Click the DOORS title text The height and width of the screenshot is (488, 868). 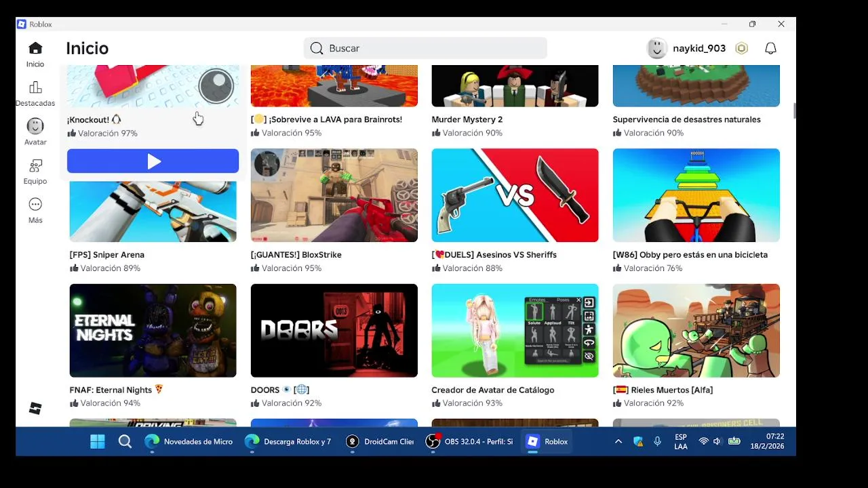(280, 390)
